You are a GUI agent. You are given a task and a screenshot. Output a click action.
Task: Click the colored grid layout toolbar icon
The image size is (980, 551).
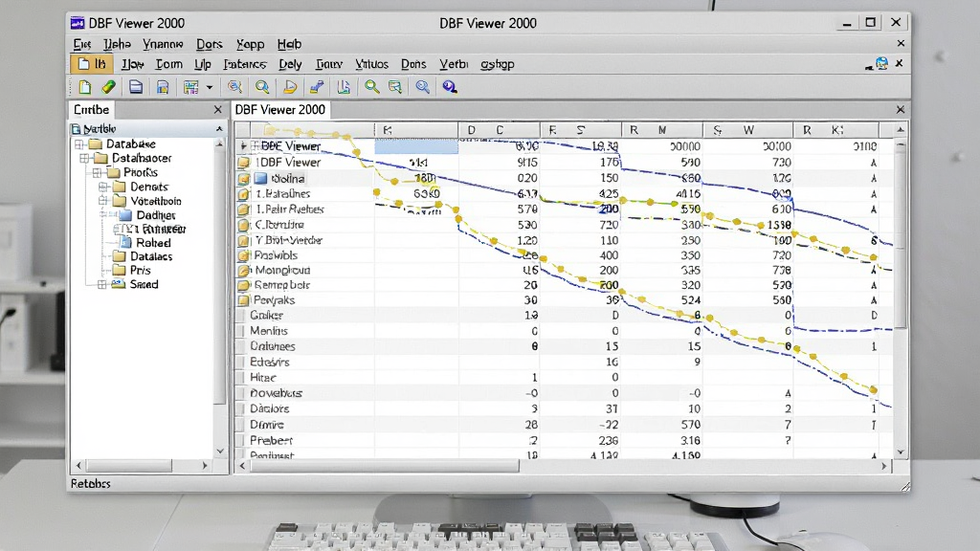[190, 87]
